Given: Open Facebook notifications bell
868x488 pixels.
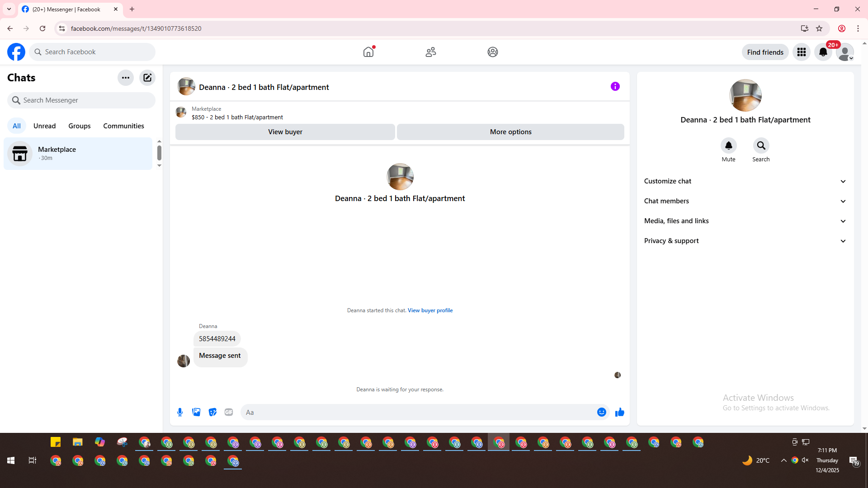Looking at the screenshot, I should coord(823,52).
